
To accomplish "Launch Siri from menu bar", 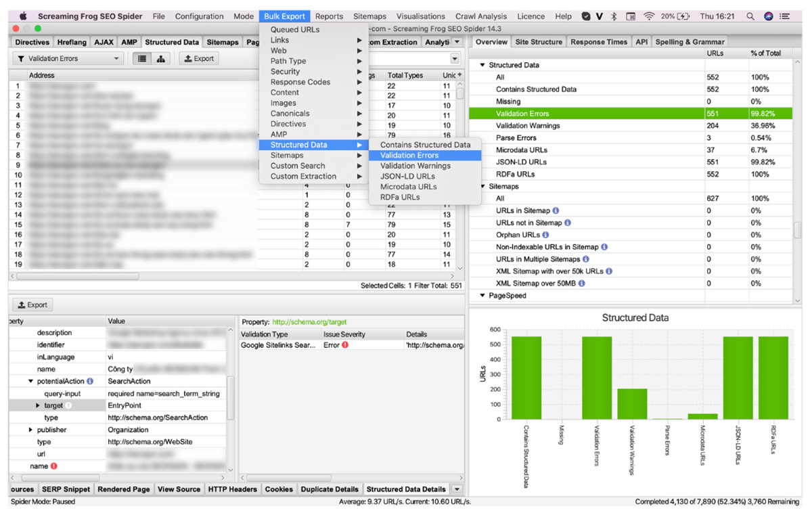I will click(769, 16).
